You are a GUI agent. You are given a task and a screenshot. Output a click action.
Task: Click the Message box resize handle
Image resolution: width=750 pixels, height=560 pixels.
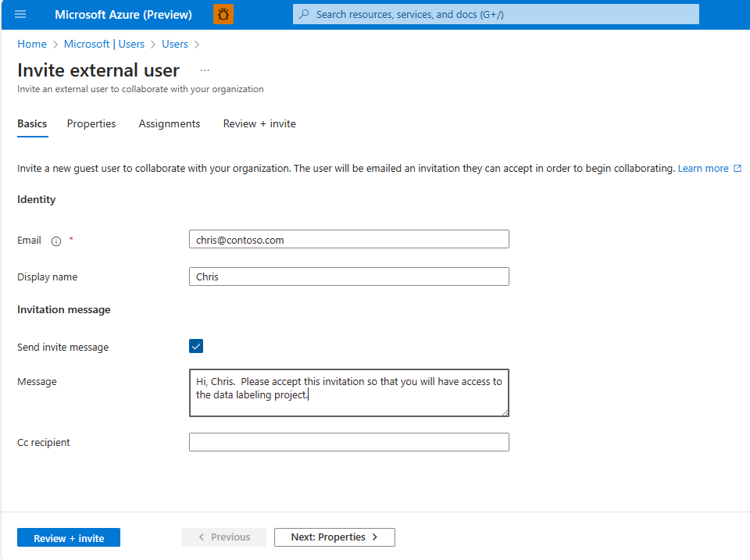click(505, 412)
